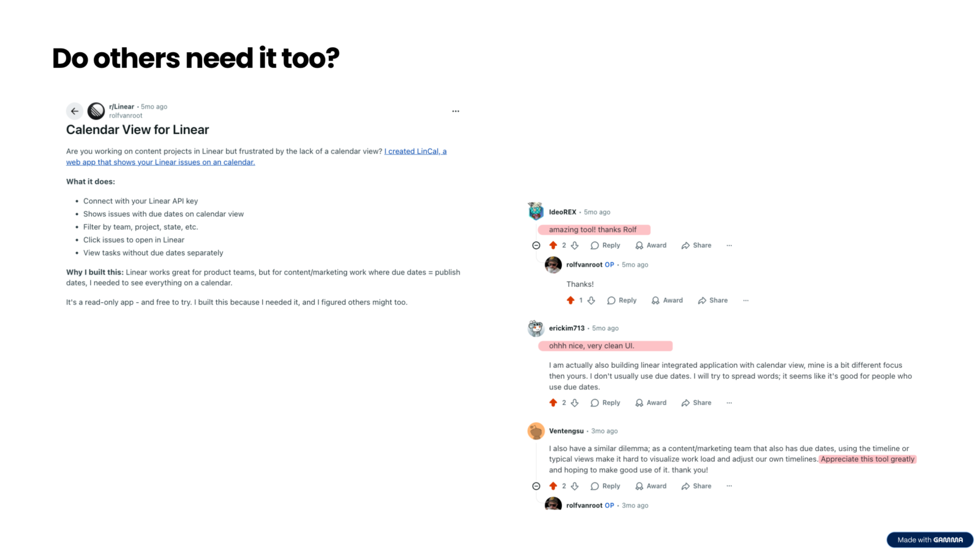Click the back arrow on the Reddit post

(x=74, y=111)
